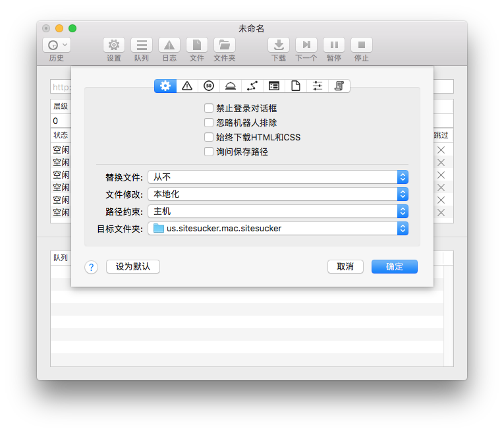This screenshot has width=504, height=433.
Task: Show the 日志 log toolbar icon
Action: (x=169, y=45)
